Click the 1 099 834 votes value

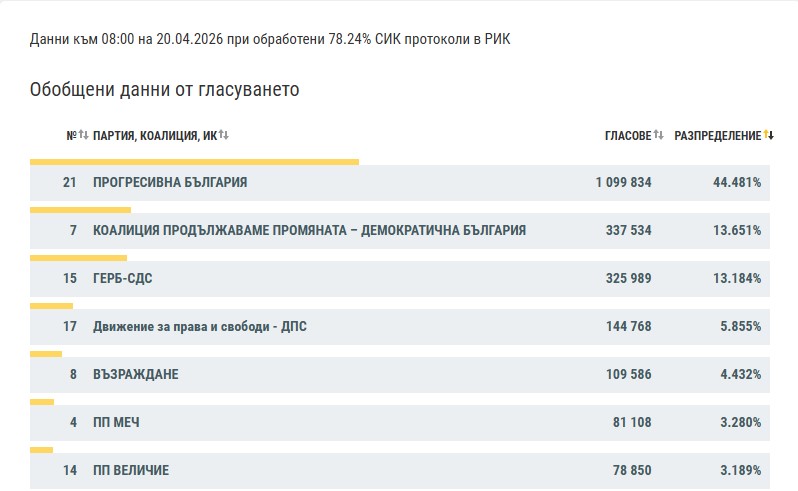622,183
